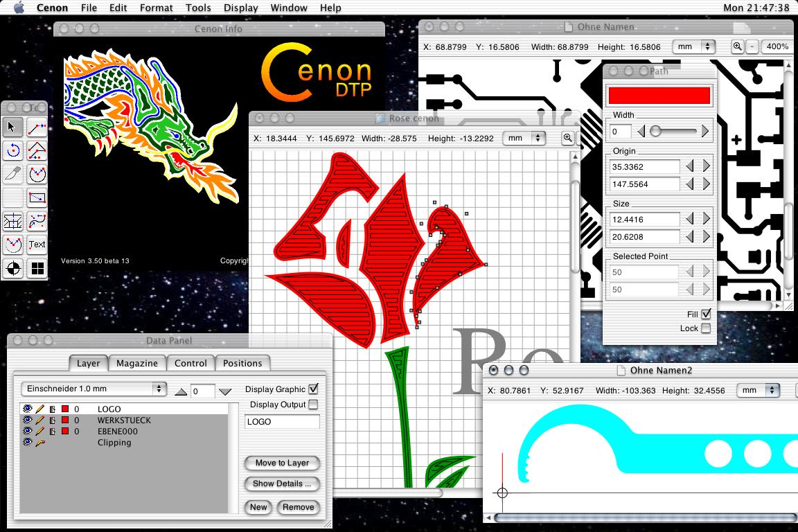Select the rectangle drawing tool
Viewport: 798px width, 532px height.
(37, 197)
